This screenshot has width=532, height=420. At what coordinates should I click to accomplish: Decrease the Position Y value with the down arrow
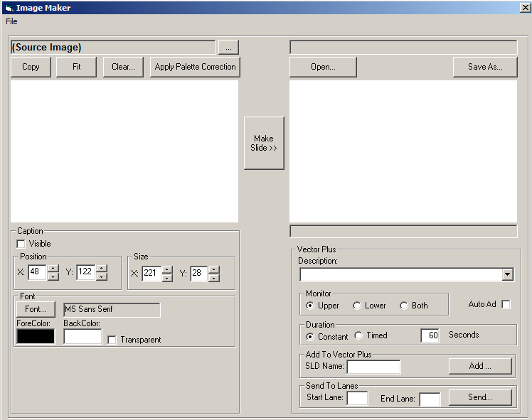[x=102, y=276]
